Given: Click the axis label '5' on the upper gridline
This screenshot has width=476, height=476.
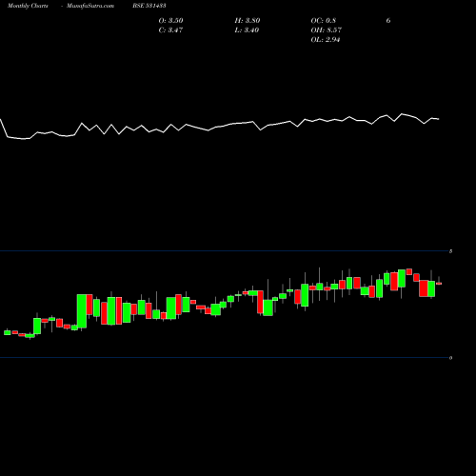Looking at the screenshot, I should pyautogui.click(x=450, y=251).
